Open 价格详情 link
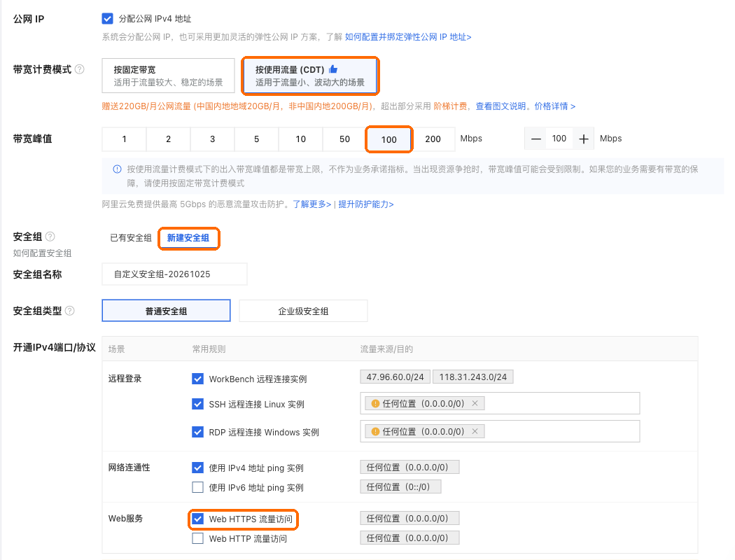This screenshot has width=735, height=560. [x=554, y=106]
